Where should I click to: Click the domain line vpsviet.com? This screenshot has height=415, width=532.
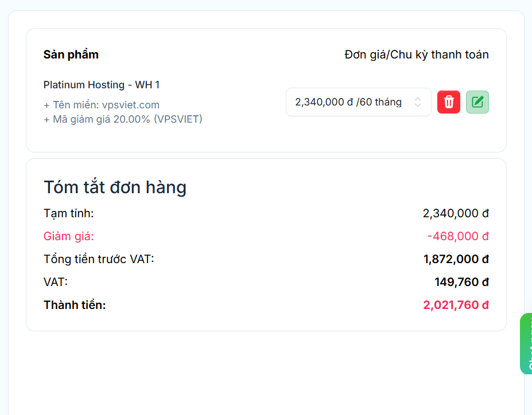pyautogui.click(x=102, y=105)
